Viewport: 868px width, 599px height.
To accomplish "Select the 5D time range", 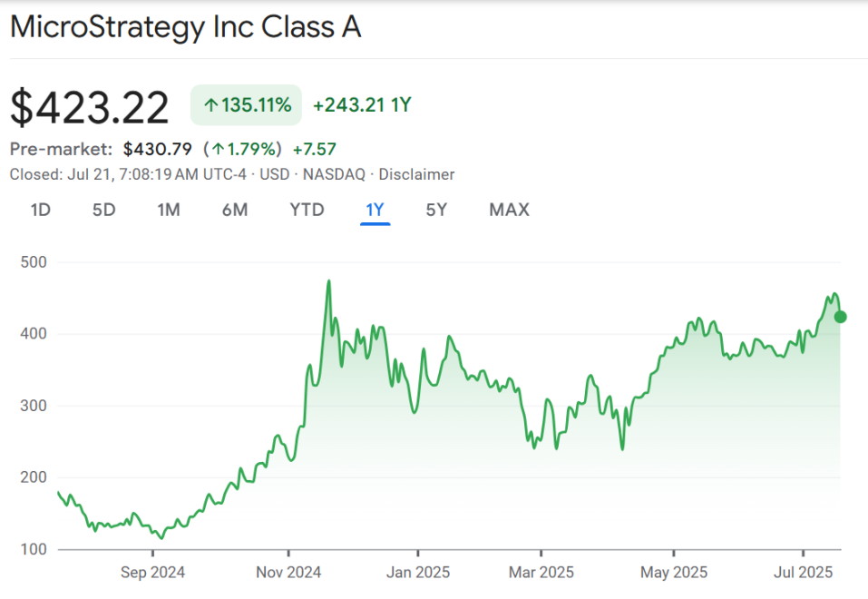I will (102, 210).
